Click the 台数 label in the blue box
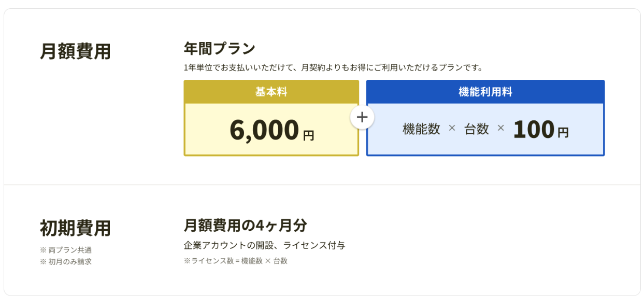 (x=477, y=129)
